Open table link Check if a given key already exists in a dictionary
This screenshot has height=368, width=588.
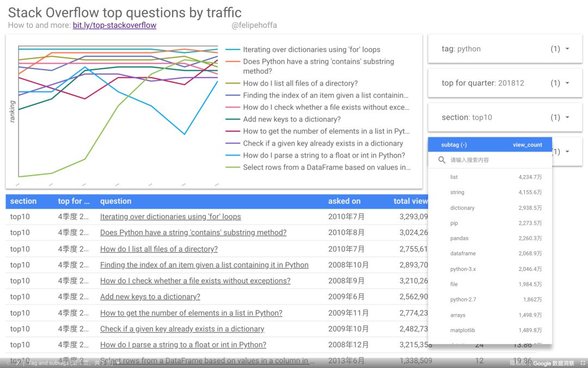click(182, 329)
